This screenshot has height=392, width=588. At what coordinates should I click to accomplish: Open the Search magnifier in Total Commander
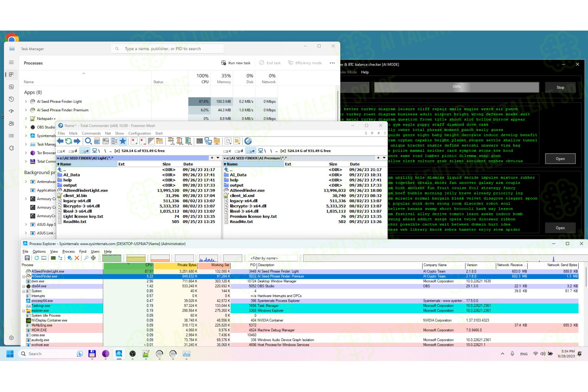coord(89,141)
